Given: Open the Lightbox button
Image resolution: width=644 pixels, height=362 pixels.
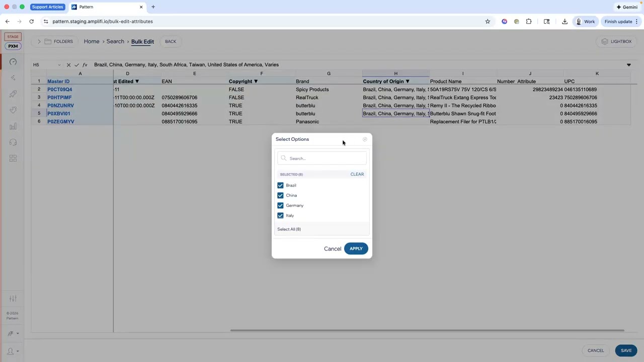Looking at the screenshot, I should [616, 42].
